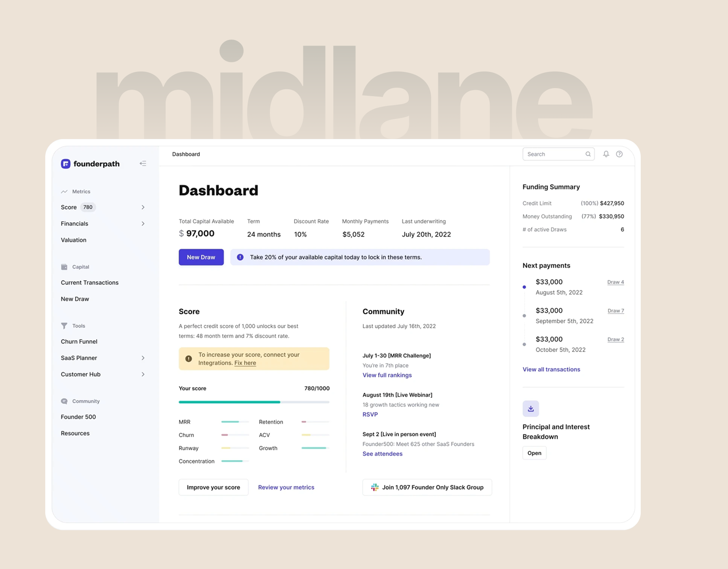Click the 780/1000 score value
This screenshot has height=569, width=728.
pyautogui.click(x=317, y=388)
